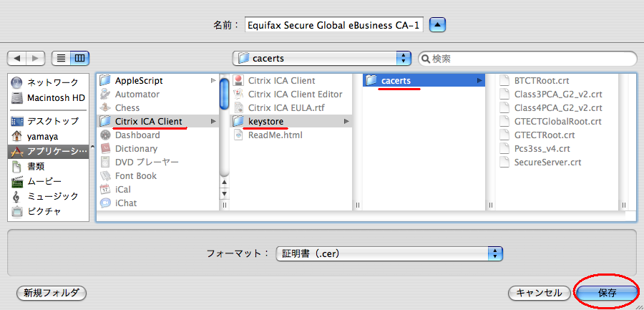Select Music (ミュージック) in sidebar
644x310 pixels.
(x=48, y=196)
